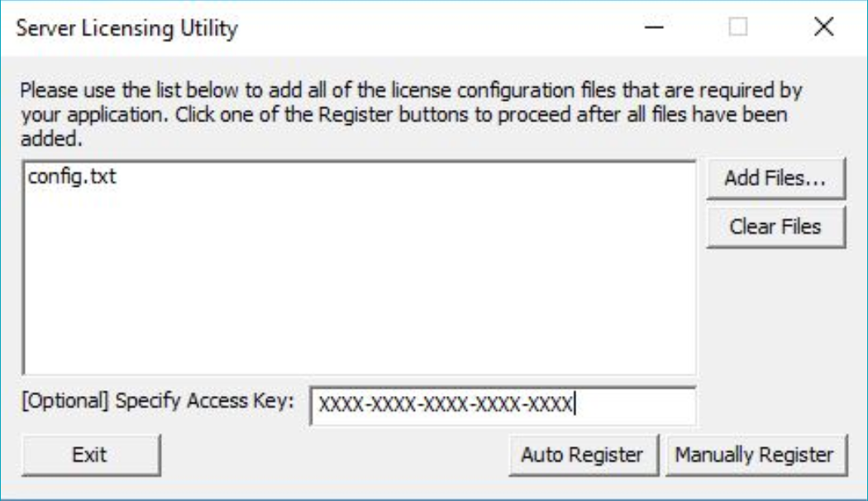Click blank space right of the access key
The width and height of the screenshot is (868, 501).
click(637, 406)
